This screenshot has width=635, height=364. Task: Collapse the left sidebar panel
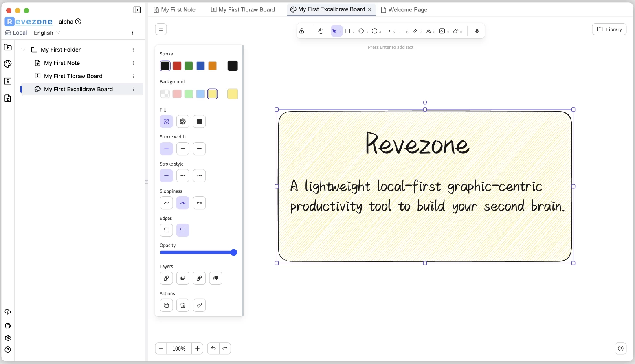coord(137,10)
